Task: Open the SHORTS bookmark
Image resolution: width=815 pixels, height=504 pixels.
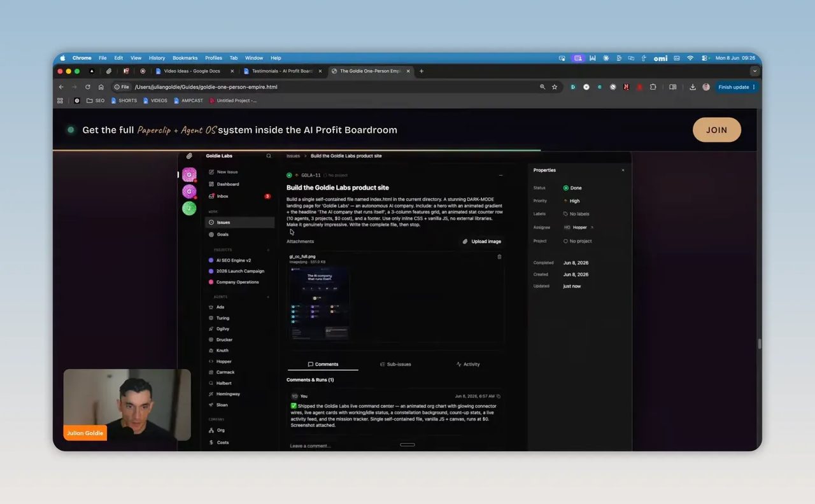Action: click(124, 101)
